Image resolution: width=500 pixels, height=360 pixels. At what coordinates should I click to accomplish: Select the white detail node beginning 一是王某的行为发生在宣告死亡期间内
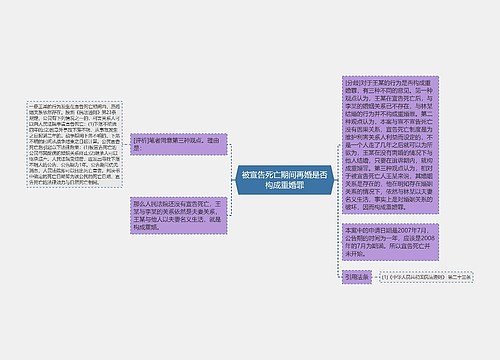(x=75, y=144)
